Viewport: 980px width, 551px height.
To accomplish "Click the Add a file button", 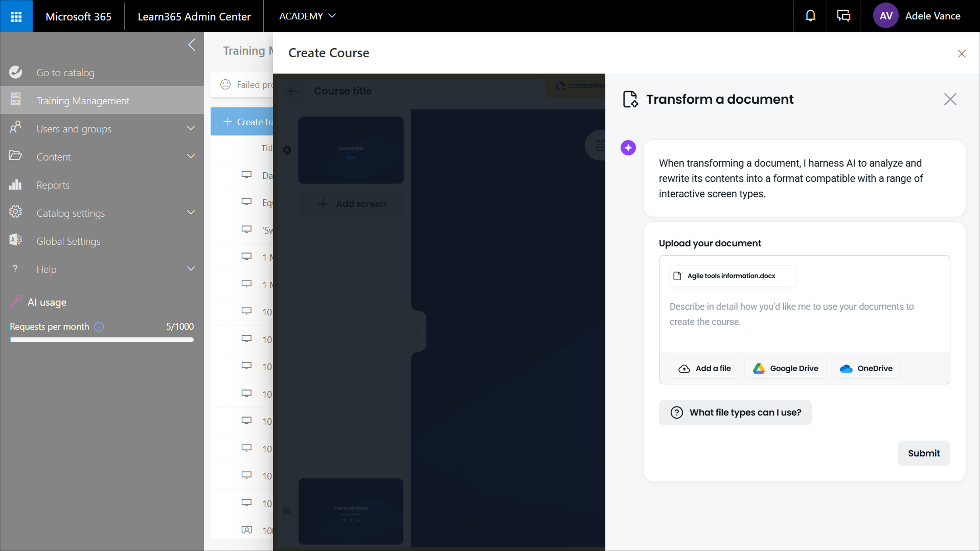I will click(x=705, y=369).
